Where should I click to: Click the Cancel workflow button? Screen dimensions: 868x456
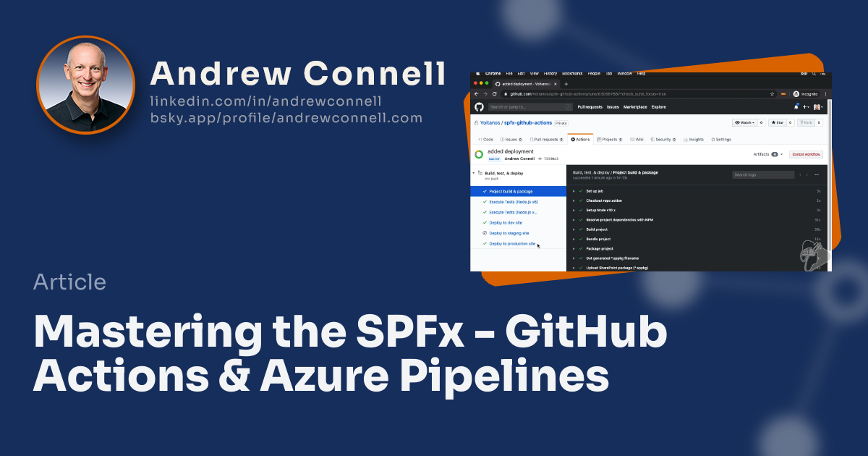[806, 154]
